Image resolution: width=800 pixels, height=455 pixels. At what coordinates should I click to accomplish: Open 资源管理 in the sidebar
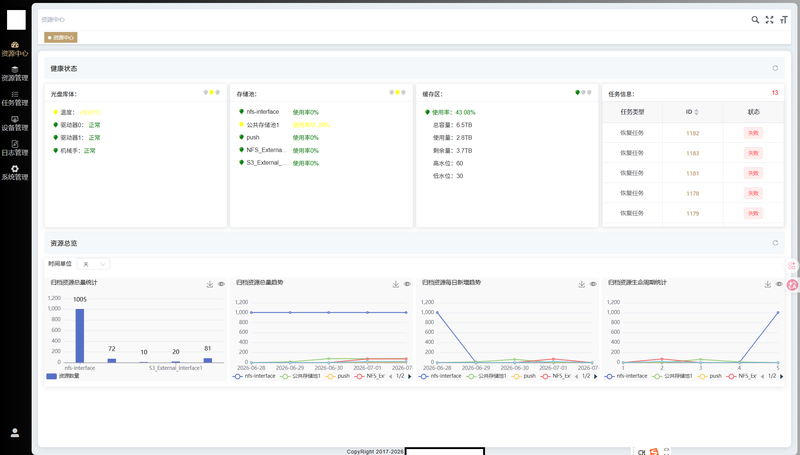click(15, 74)
